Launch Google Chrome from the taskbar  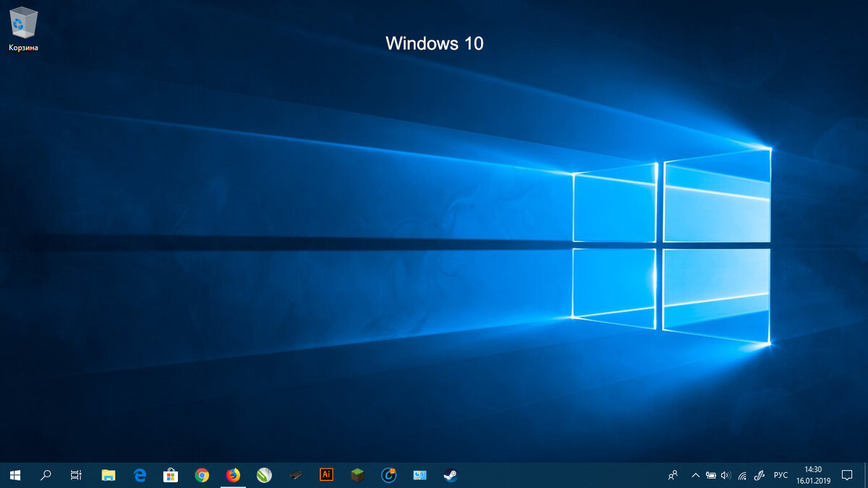pos(203,475)
